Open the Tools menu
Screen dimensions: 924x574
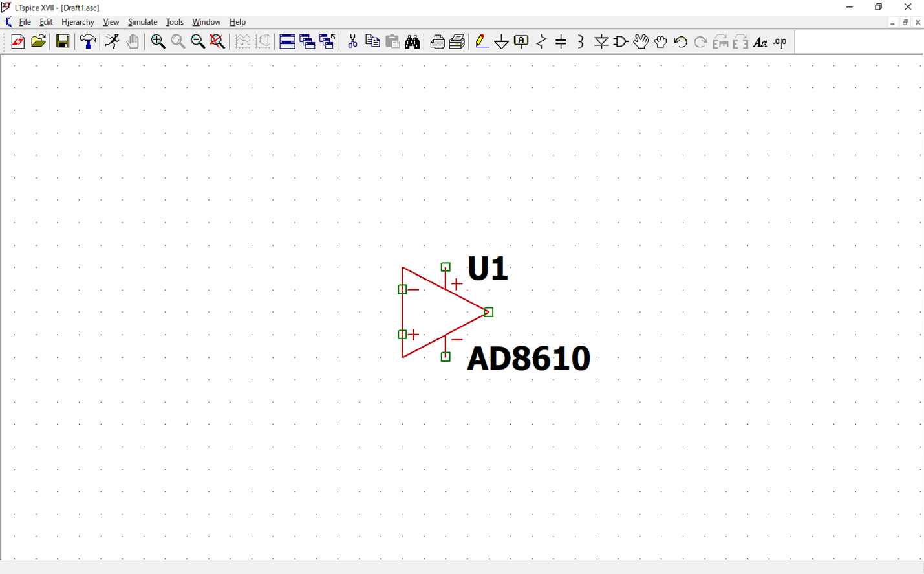pos(175,22)
